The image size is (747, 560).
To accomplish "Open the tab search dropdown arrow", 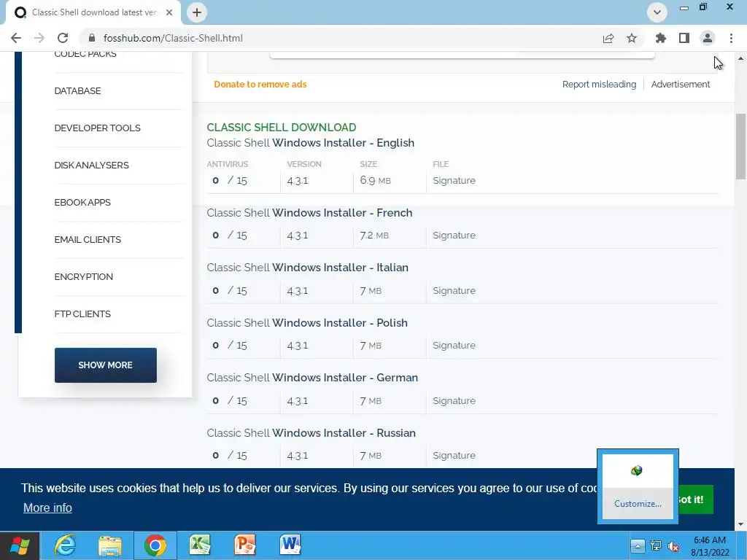I will tap(657, 12).
